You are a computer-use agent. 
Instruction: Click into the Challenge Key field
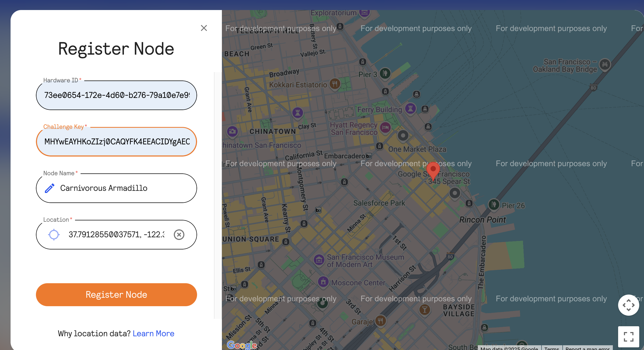click(116, 142)
